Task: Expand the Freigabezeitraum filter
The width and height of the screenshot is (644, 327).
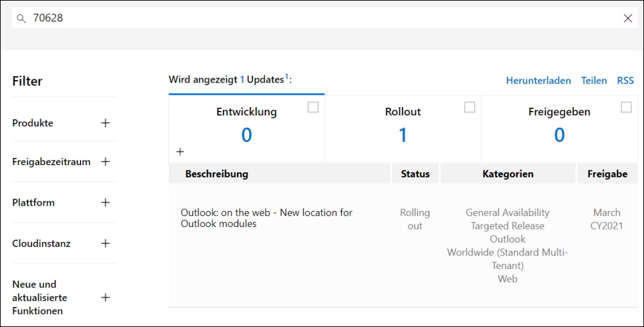Action: pyautogui.click(x=106, y=162)
